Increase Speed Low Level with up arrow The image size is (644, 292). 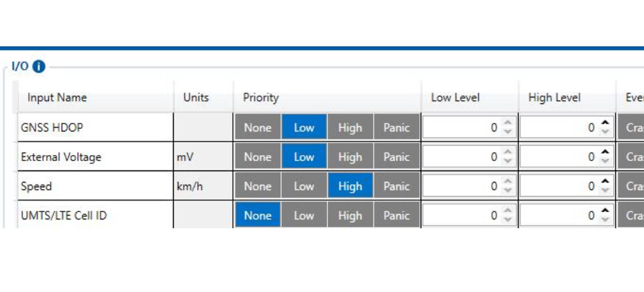pyautogui.click(x=508, y=182)
